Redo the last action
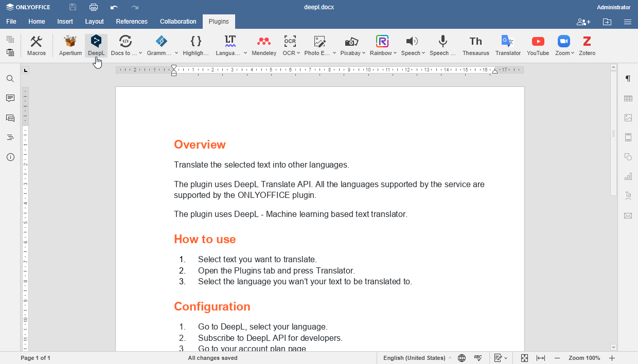 pyautogui.click(x=135, y=7)
